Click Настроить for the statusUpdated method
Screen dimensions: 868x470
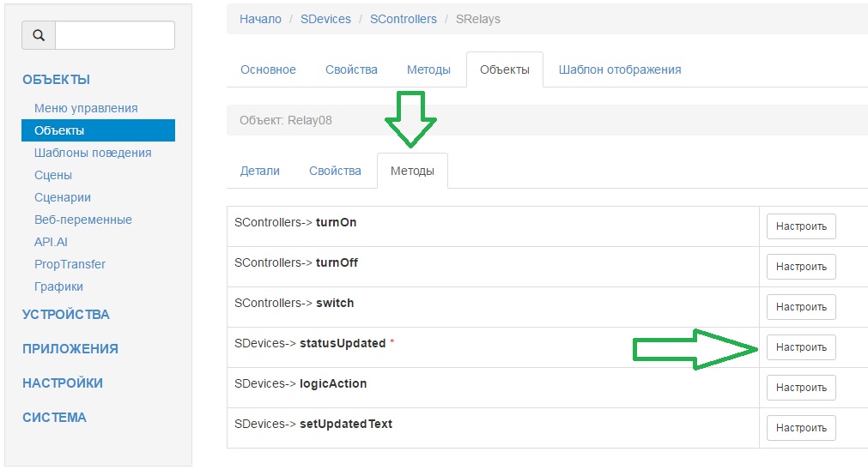click(x=801, y=347)
